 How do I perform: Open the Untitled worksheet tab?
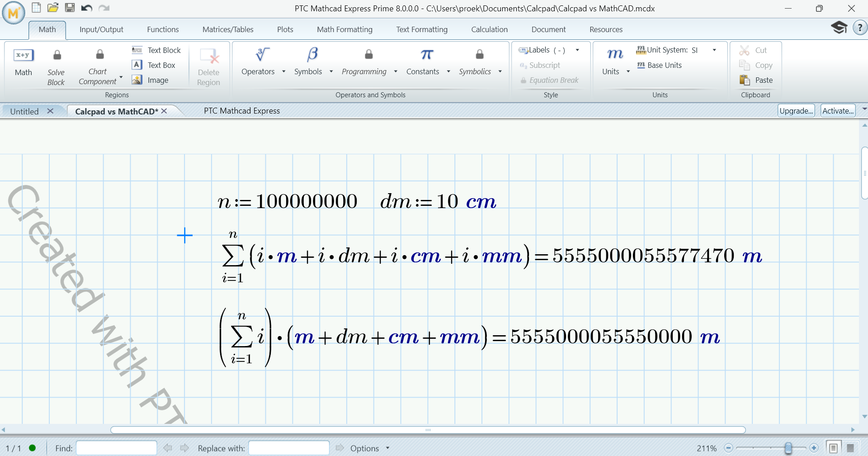pos(24,111)
